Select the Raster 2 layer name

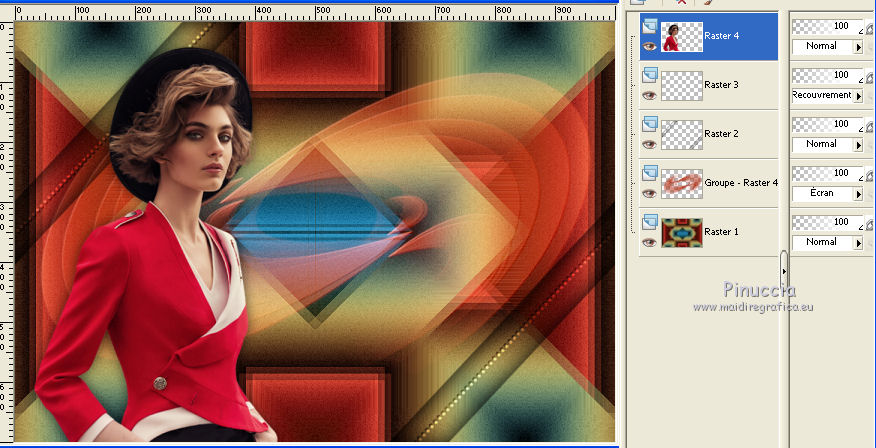tap(720, 134)
